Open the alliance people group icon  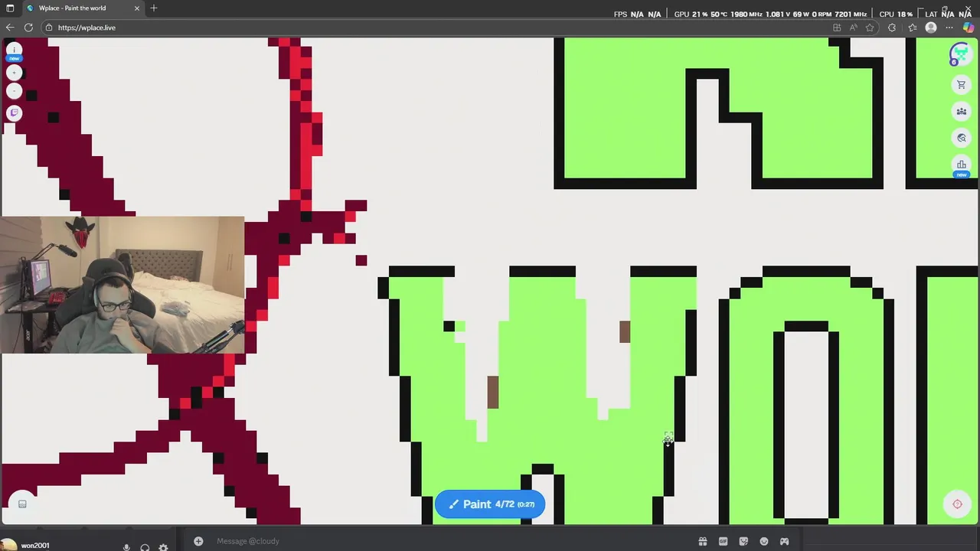pyautogui.click(x=962, y=112)
